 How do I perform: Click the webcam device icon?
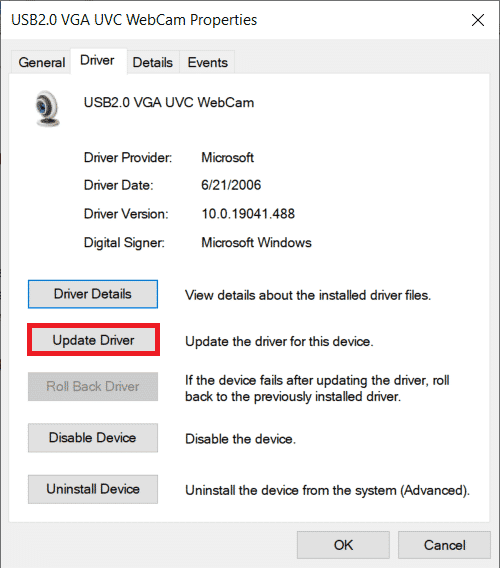47,108
